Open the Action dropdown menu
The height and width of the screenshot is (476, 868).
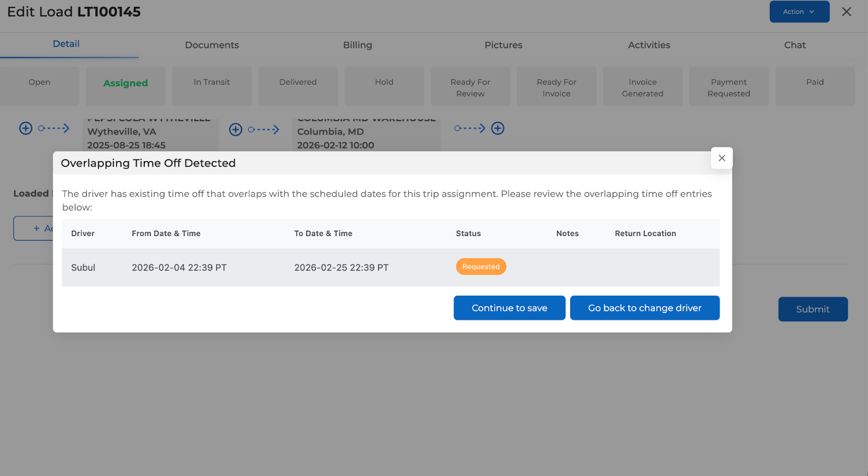(799, 11)
